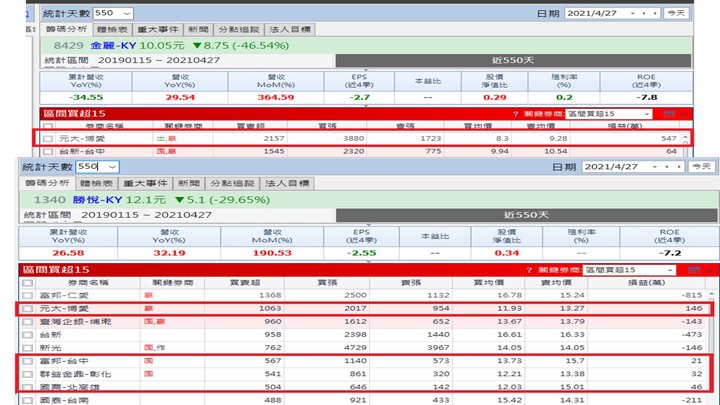This screenshot has height=405, width=720.
Task: Check the 群益金鼎-彰化 row checkbox
Action: (x=27, y=374)
